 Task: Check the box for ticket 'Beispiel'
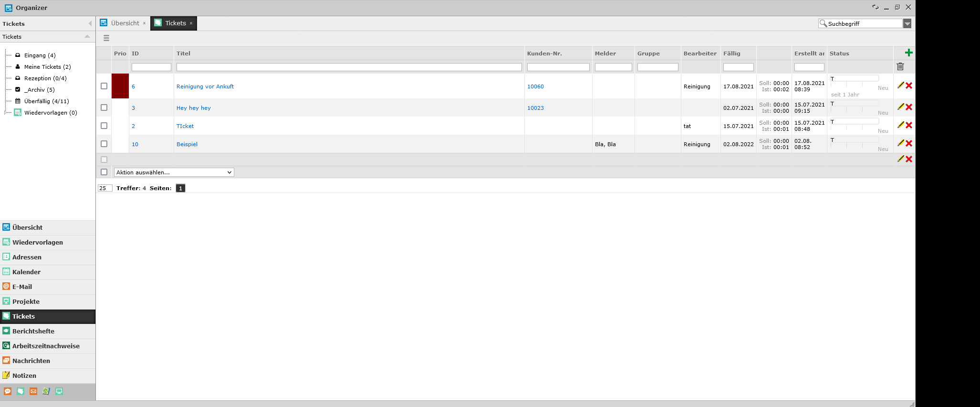coord(104,144)
